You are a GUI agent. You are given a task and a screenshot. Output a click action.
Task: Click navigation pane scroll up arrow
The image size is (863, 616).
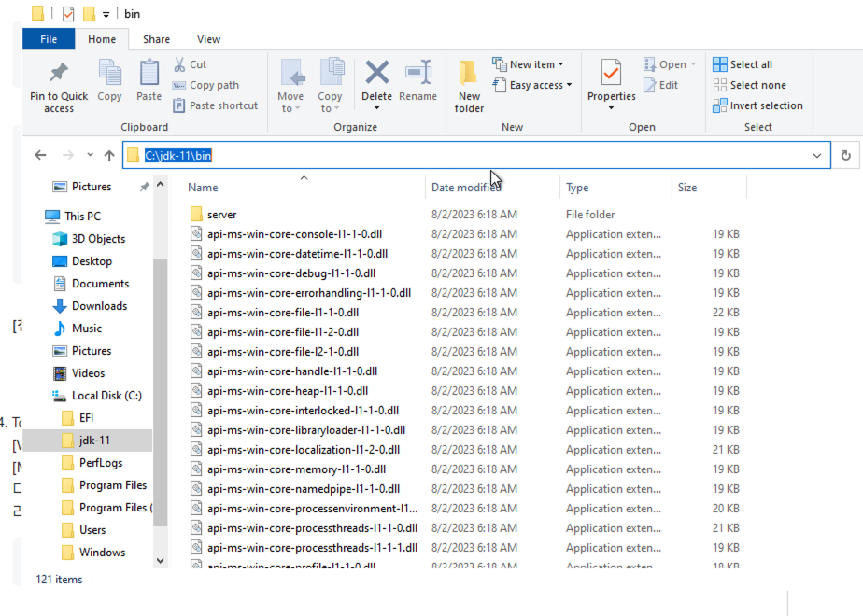click(x=160, y=185)
